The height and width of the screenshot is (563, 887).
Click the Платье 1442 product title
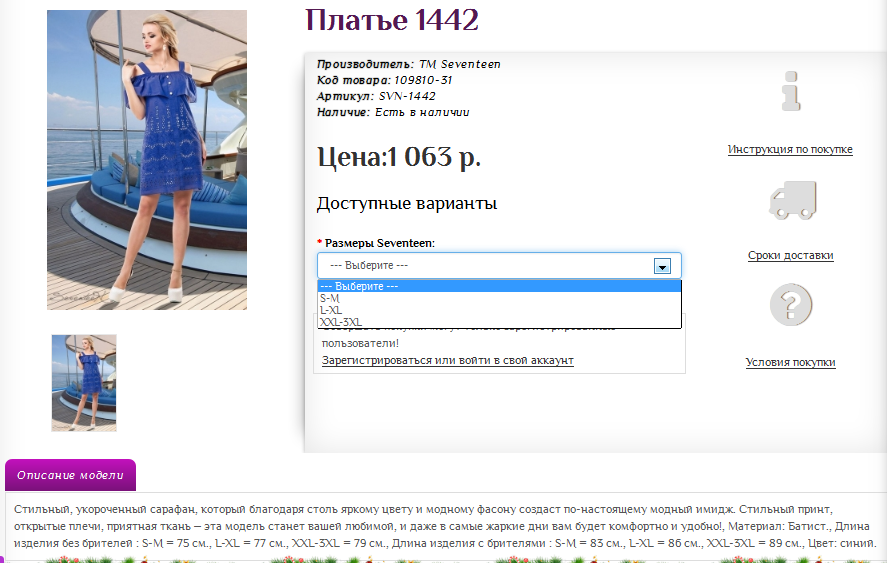(391, 20)
